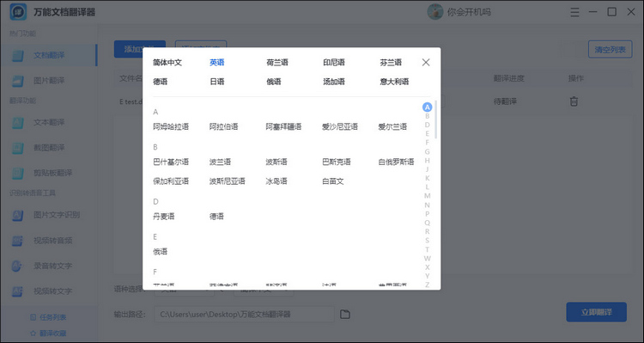Open 任务列表 at sidebar bottom

point(48,317)
